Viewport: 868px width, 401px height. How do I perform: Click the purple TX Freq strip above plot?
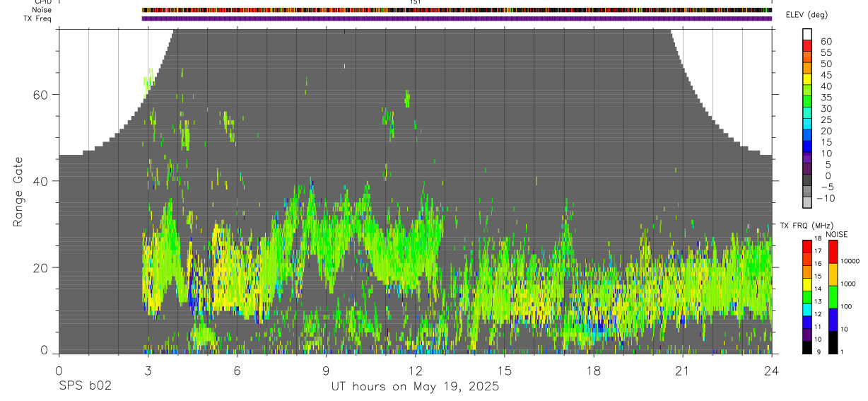457,18
